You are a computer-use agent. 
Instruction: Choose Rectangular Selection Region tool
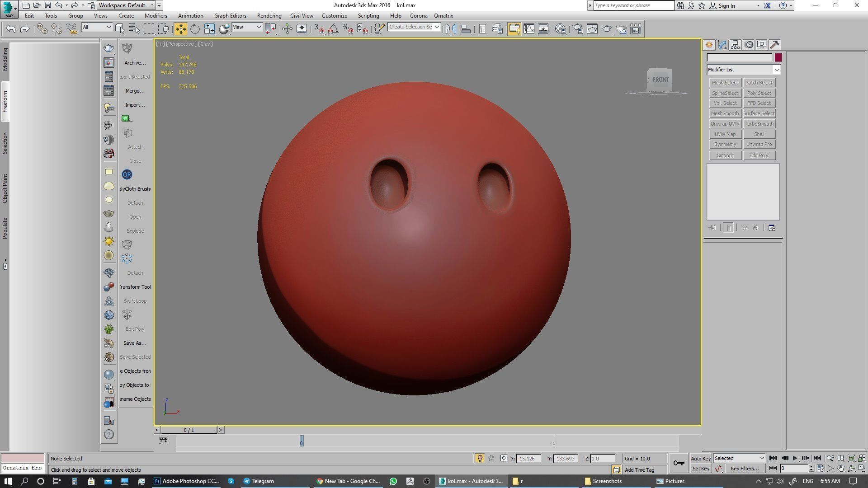[149, 29]
